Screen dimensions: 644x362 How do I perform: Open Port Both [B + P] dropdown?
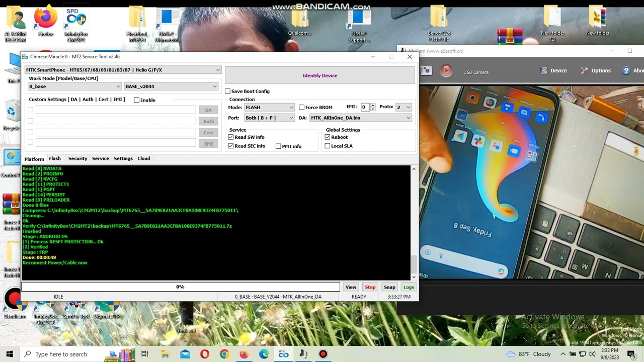[x=269, y=118]
